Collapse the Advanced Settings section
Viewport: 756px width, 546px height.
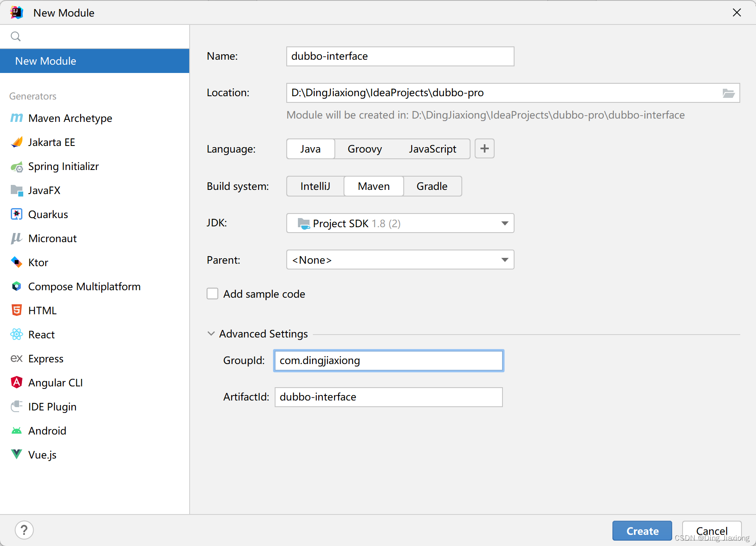coord(211,334)
